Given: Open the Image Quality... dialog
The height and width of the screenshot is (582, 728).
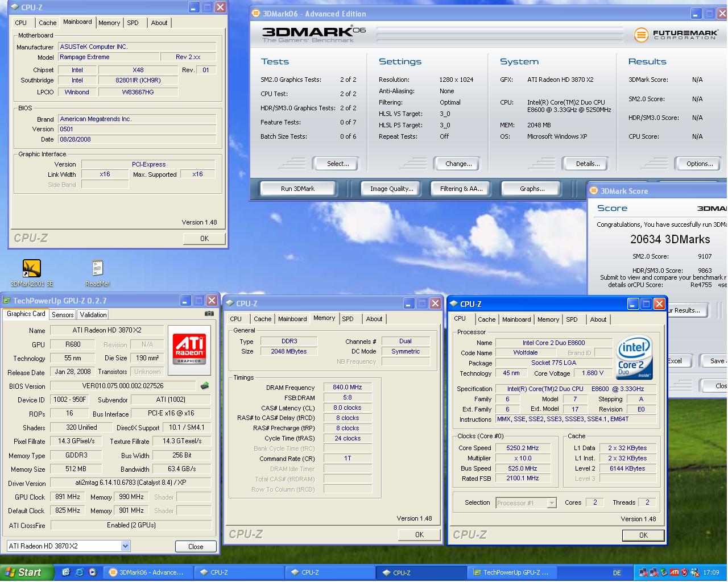Looking at the screenshot, I should tap(391, 189).
